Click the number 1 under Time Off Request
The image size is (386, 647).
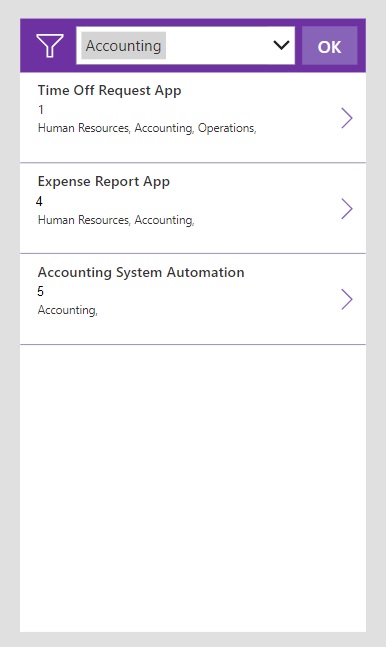point(40,110)
